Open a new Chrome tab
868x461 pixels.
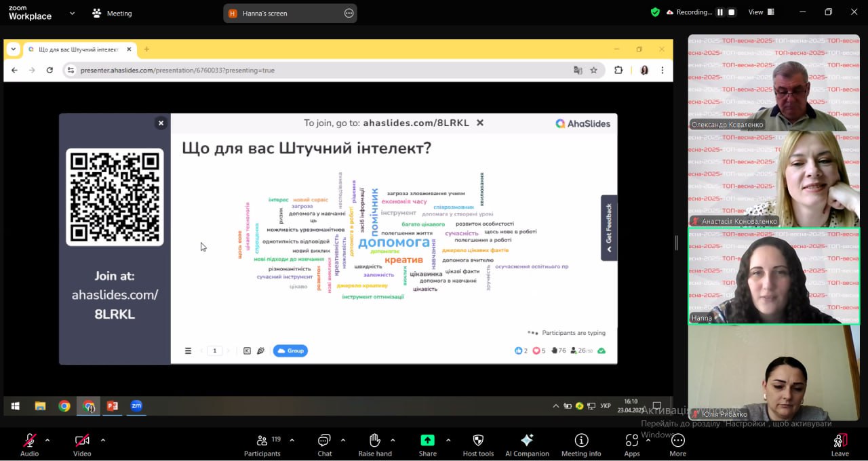[x=146, y=49]
